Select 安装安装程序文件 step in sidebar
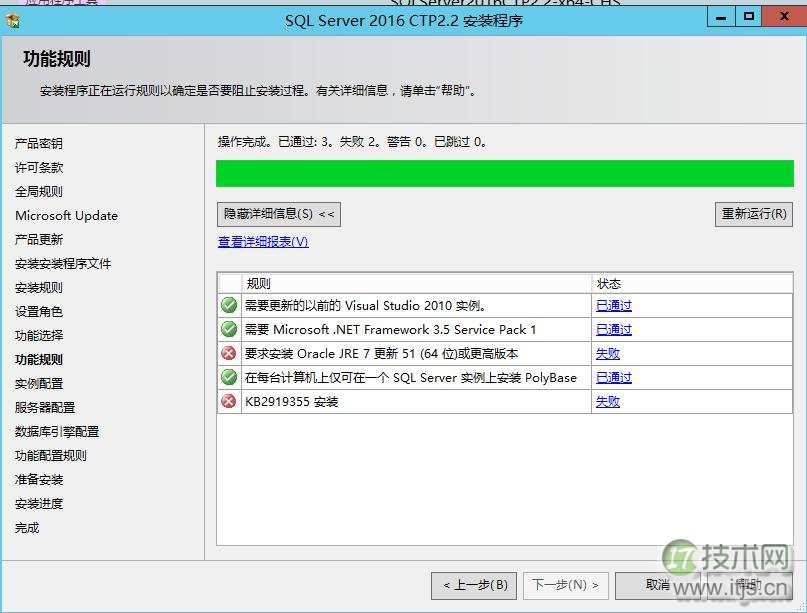Viewport: 807px width, 613px height. tap(63, 264)
